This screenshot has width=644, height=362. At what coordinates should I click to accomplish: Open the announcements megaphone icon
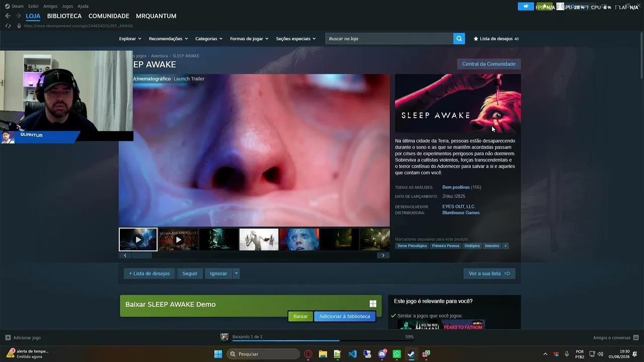526,7
